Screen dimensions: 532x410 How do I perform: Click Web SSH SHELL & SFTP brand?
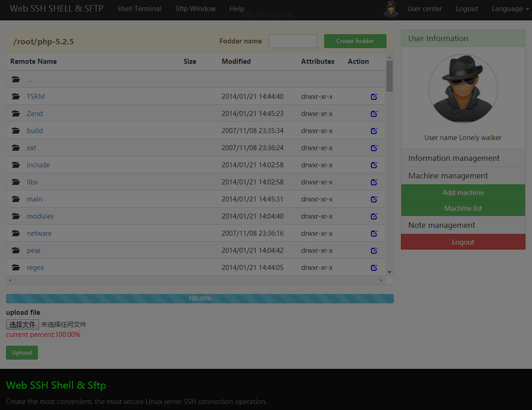pyautogui.click(x=56, y=8)
